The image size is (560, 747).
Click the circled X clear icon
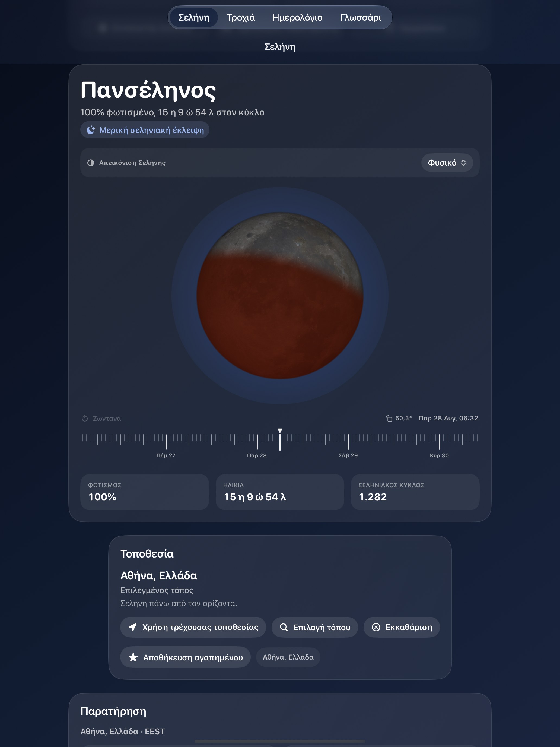click(376, 628)
